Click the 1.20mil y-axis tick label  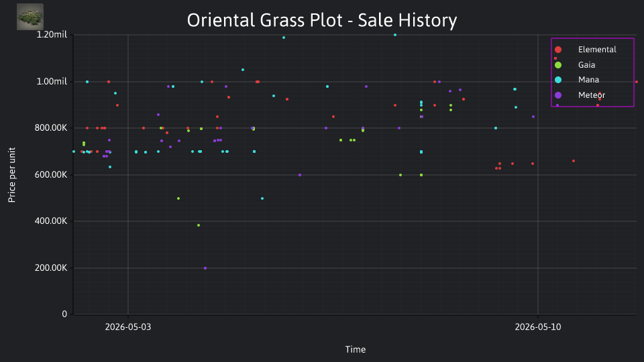(52, 34)
